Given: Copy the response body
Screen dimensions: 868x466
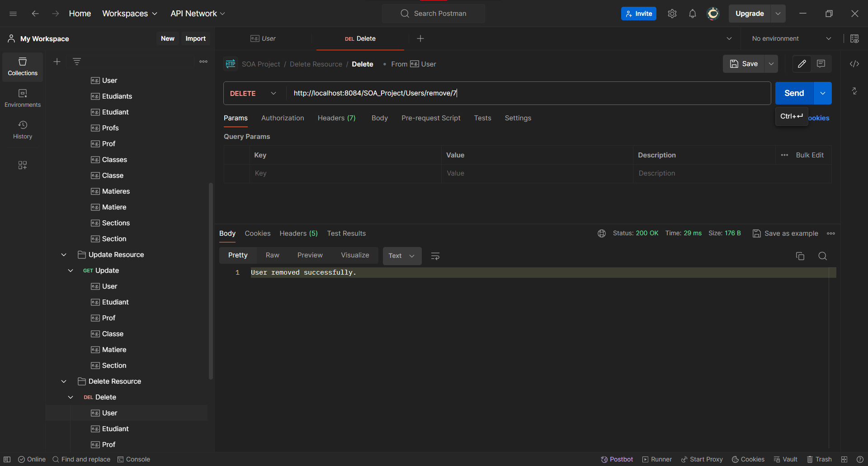Looking at the screenshot, I should [800, 256].
